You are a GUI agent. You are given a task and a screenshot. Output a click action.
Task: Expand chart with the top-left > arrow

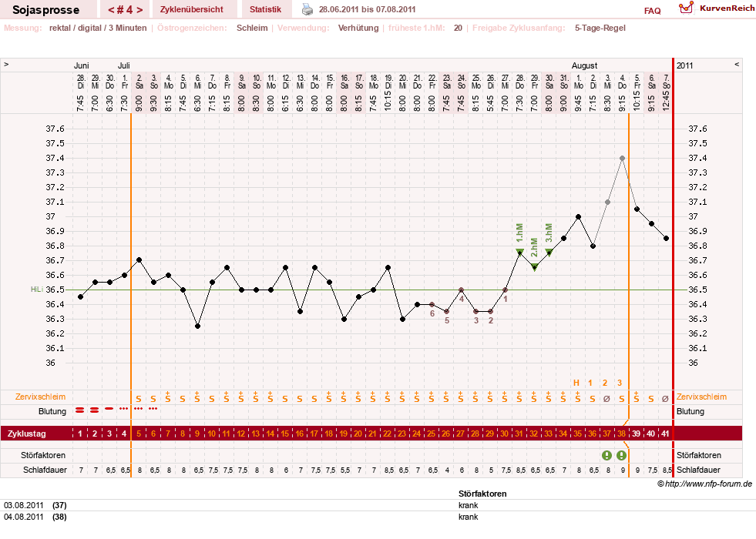6,64
